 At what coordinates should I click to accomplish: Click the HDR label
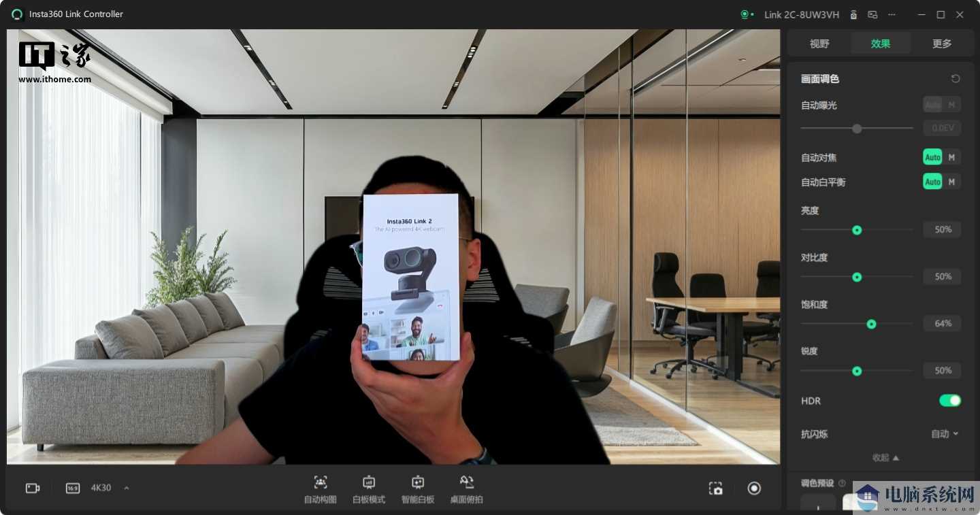(811, 401)
